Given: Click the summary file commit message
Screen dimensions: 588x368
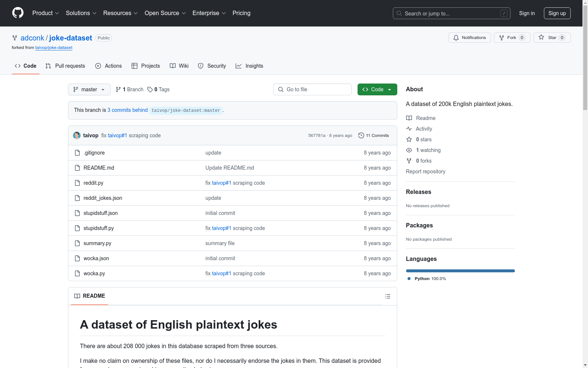Looking at the screenshot, I should point(220,243).
